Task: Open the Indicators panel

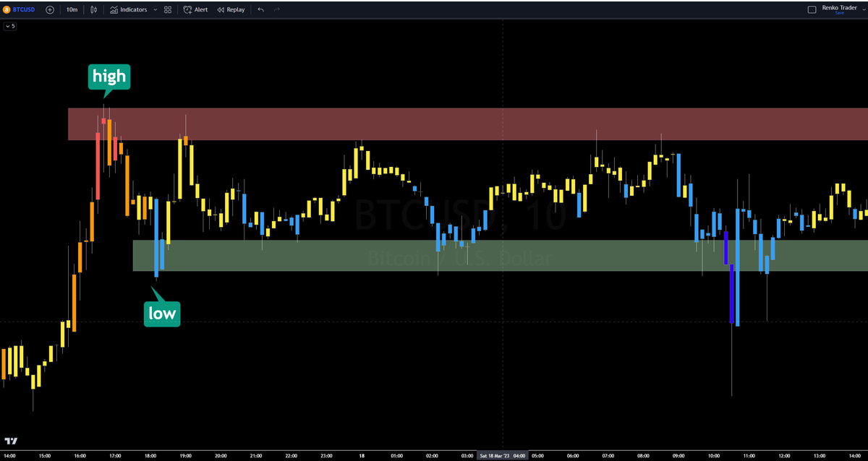Action: [x=132, y=9]
